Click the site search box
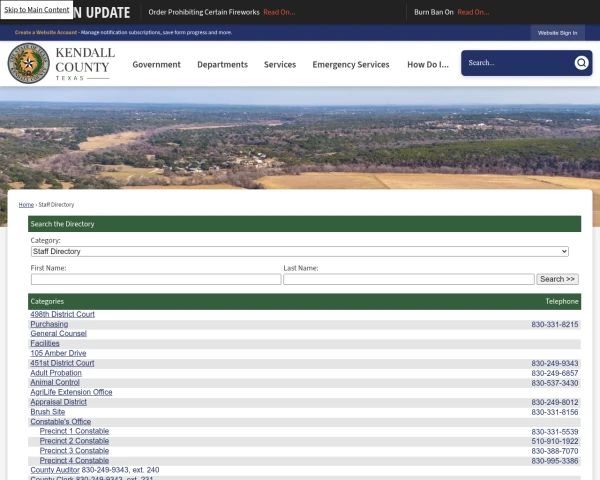 (517, 63)
